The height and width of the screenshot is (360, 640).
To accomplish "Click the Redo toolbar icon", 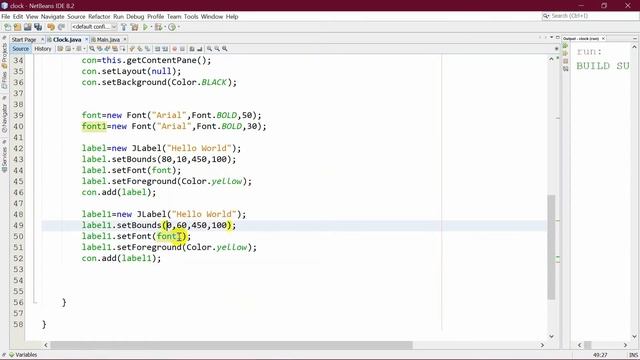I will click(61, 27).
